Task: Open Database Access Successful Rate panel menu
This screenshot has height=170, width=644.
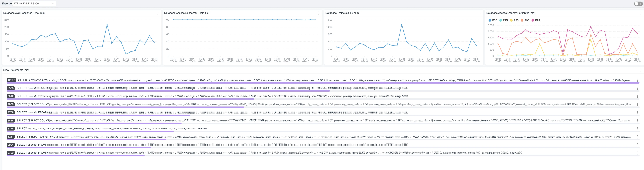Action: point(319,13)
